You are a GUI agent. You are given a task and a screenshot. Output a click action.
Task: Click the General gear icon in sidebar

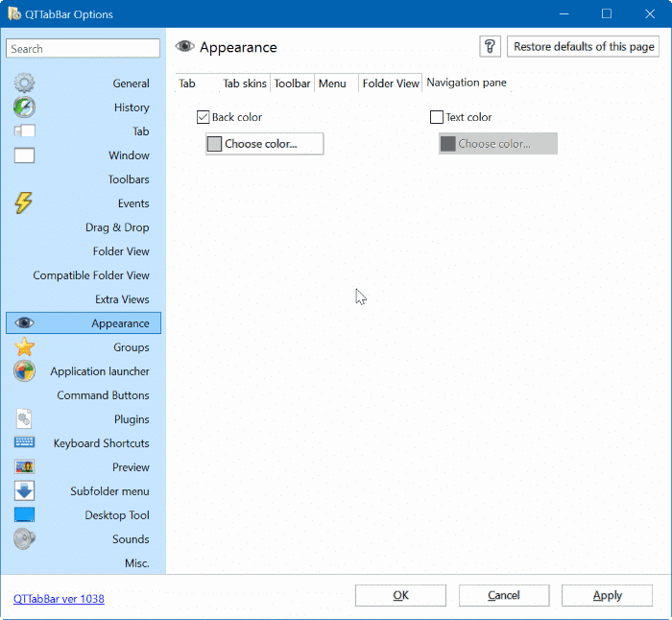[24, 83]
